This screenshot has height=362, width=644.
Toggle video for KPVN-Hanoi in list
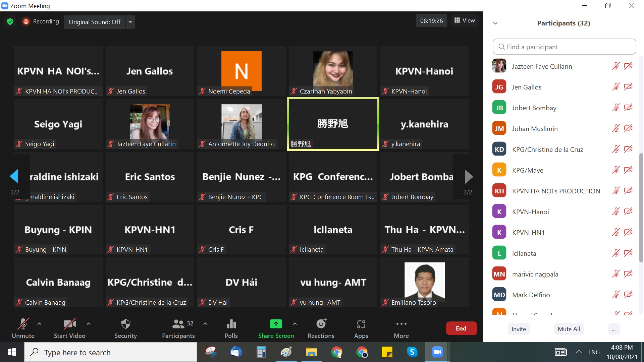tap(628, 212)
